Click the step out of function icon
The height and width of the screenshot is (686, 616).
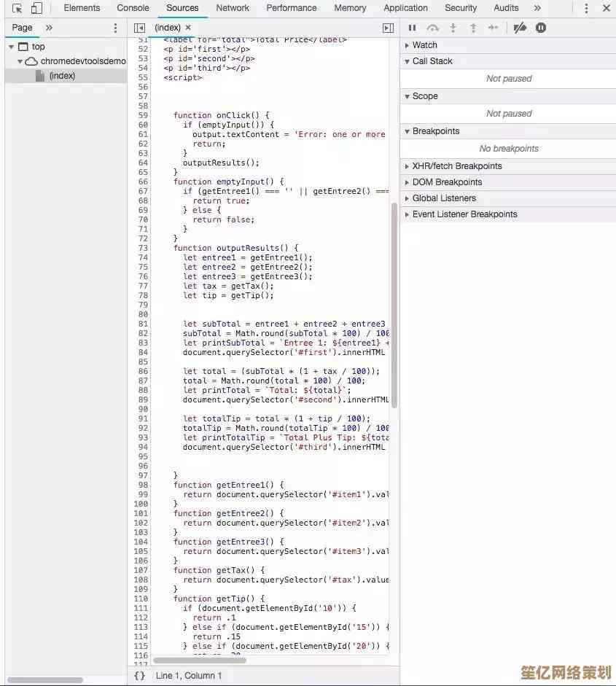473,28
